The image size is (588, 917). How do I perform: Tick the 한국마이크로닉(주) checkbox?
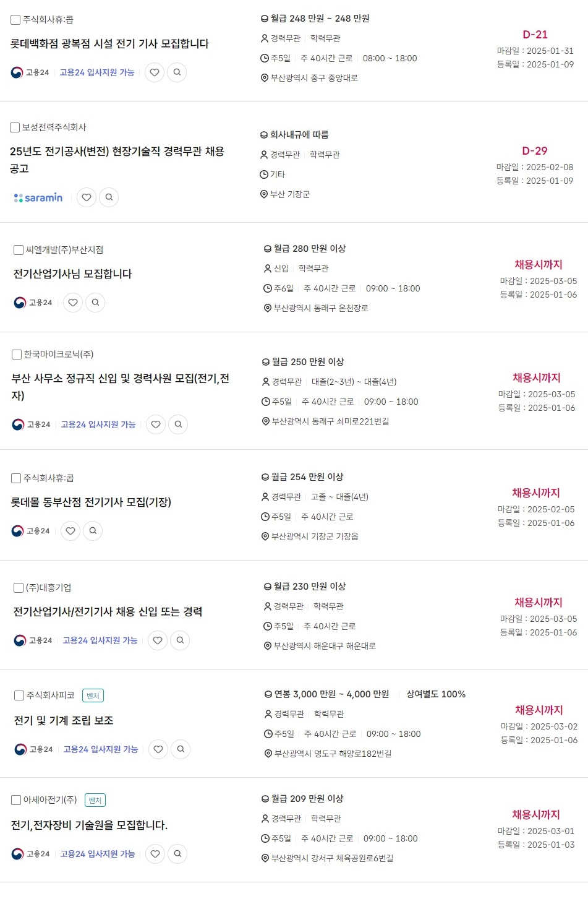tap(17, 355)
